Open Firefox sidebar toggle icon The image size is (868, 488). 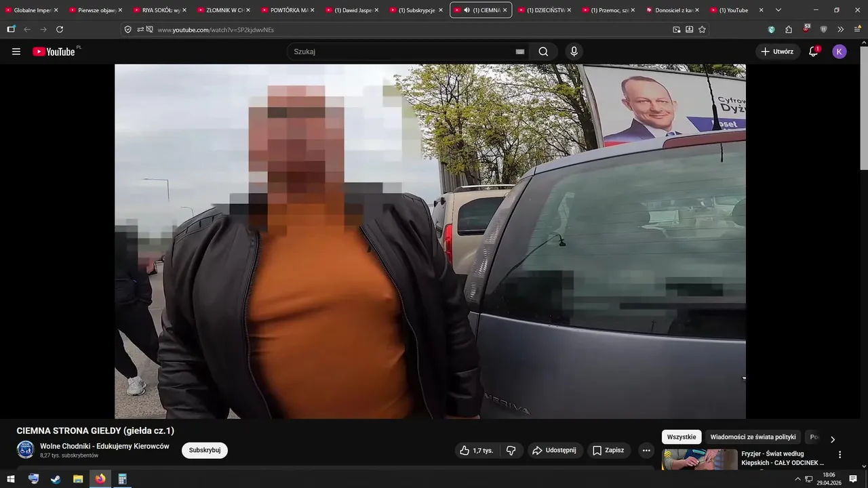[x=11, y=29]
